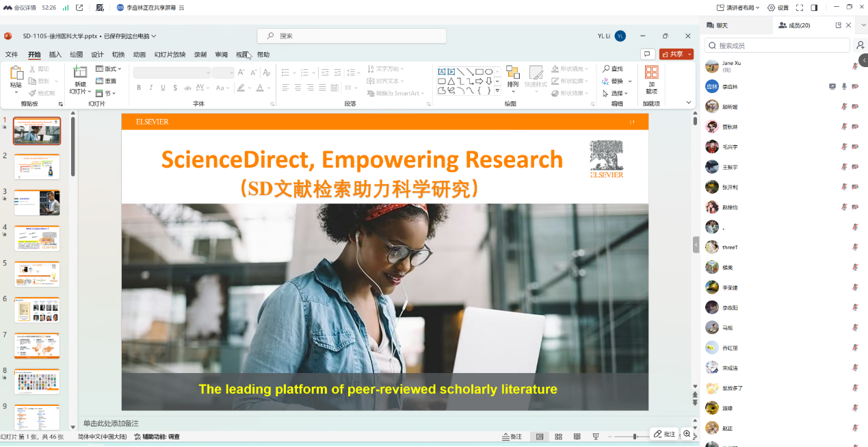Open the Add-ins (加载项) icon

pyautogui.click(x=651, y=73)
